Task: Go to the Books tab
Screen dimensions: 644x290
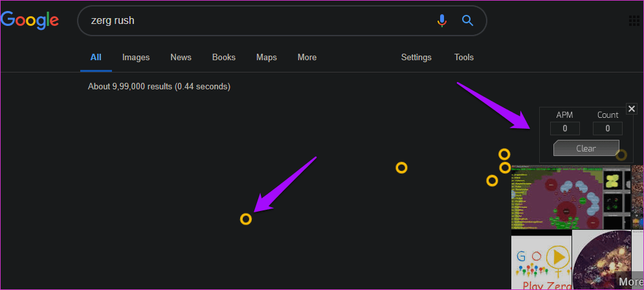Action: 224,58
